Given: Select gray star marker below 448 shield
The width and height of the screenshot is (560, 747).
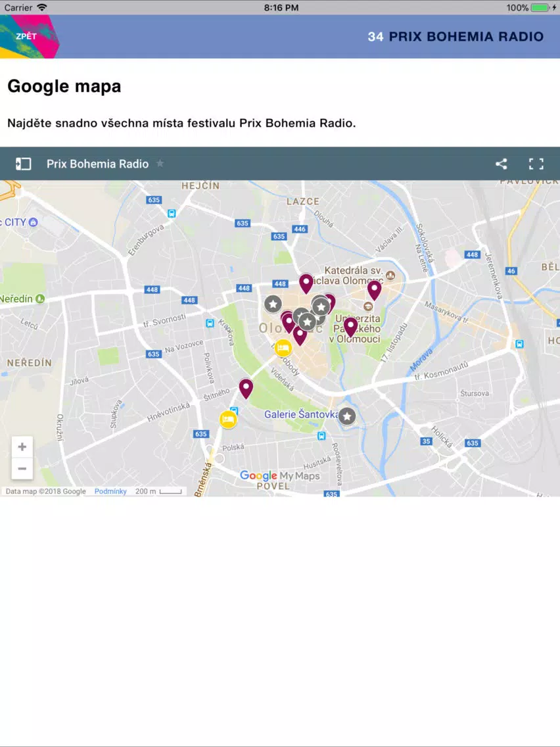Looking at the screenshot, I should click(x=273, y=304).
